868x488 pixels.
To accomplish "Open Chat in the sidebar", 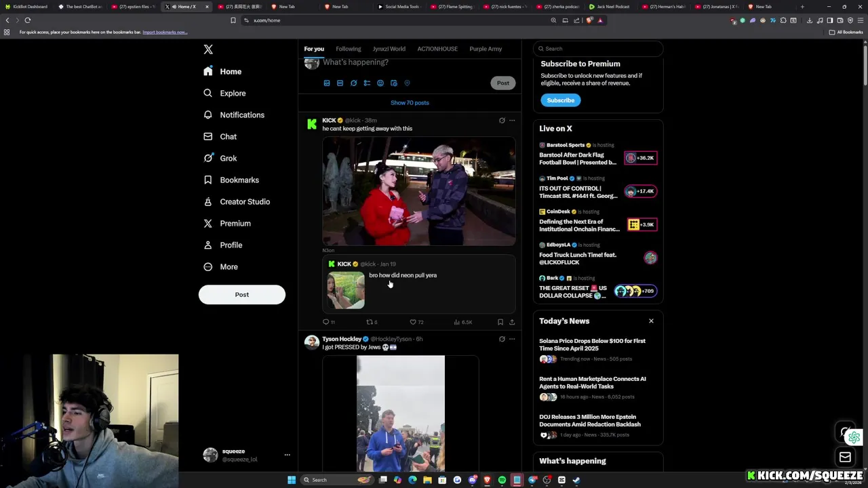I will 220,136.
